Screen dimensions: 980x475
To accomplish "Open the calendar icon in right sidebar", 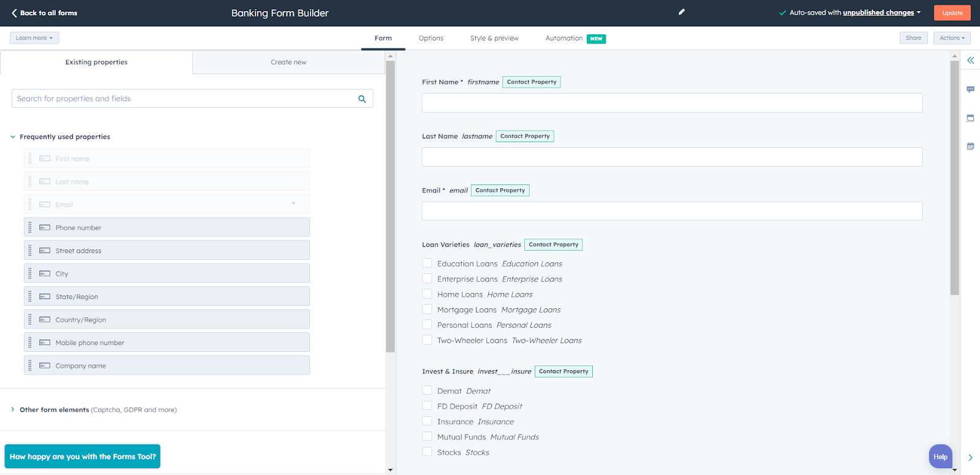I will pos(971,146).
